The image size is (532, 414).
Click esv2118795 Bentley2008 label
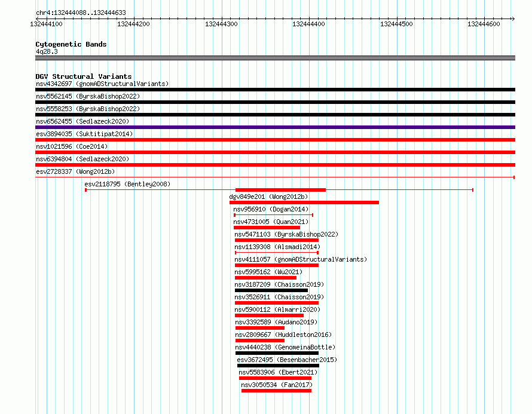coord(127,184)
